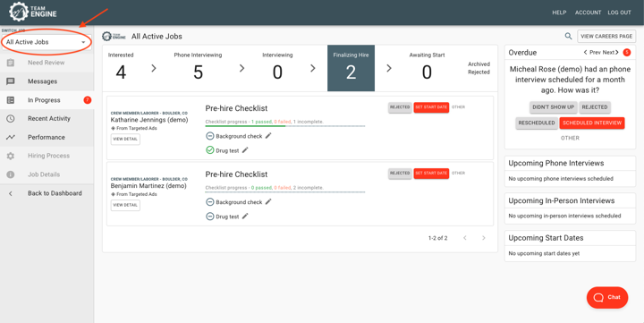
Task: Select the Interested stage tab
Action: click(x=121, y=67)
